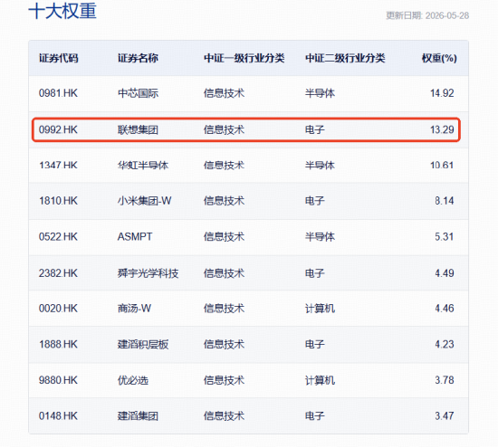Click 电子 in the 小米集团-W row
The image size is (498, 448).
315,201
